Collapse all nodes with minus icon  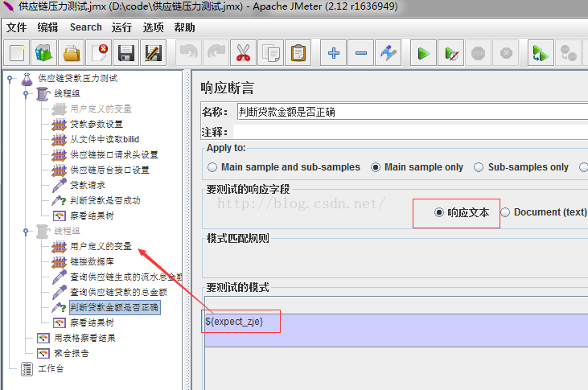coord(360,53)
